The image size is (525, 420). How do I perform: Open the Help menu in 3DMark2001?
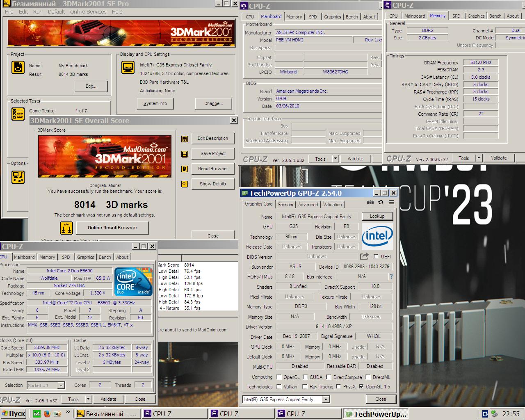click(117, 11)
